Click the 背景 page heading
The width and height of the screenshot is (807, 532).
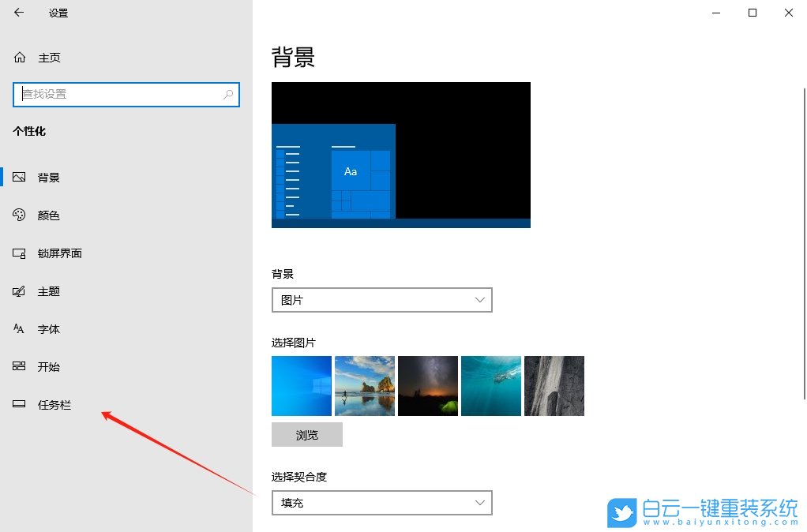tap(294, 56)
